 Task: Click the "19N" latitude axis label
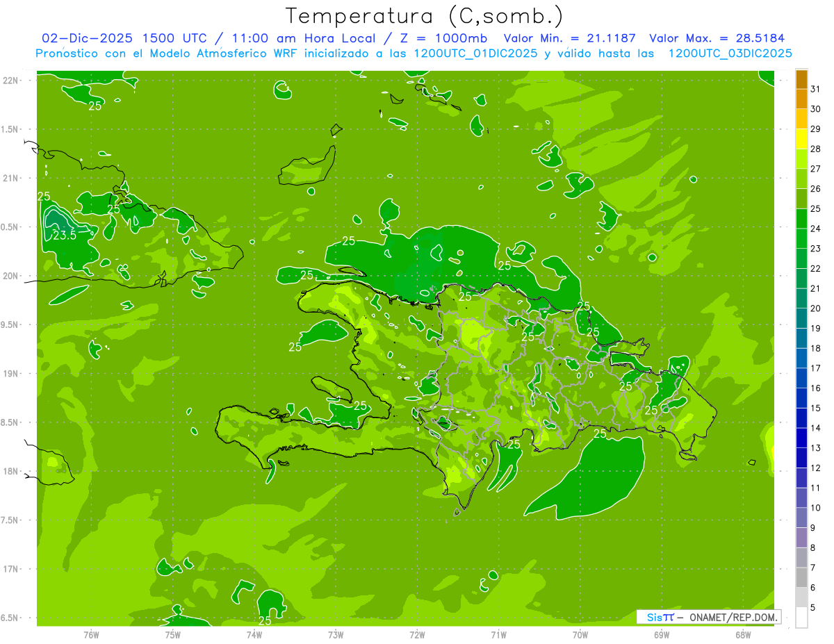tap(11, 374)
